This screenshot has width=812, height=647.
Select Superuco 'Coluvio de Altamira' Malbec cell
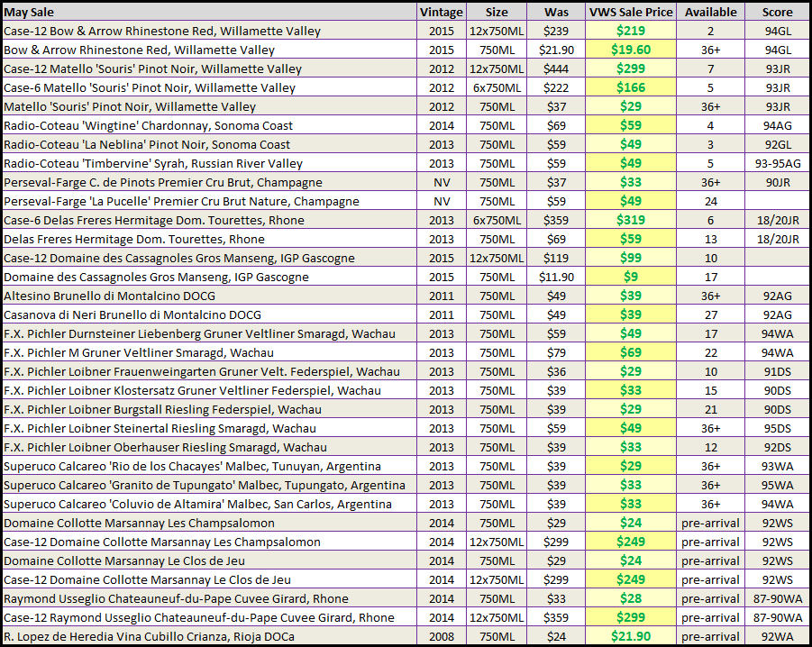[x=209, y=504]
